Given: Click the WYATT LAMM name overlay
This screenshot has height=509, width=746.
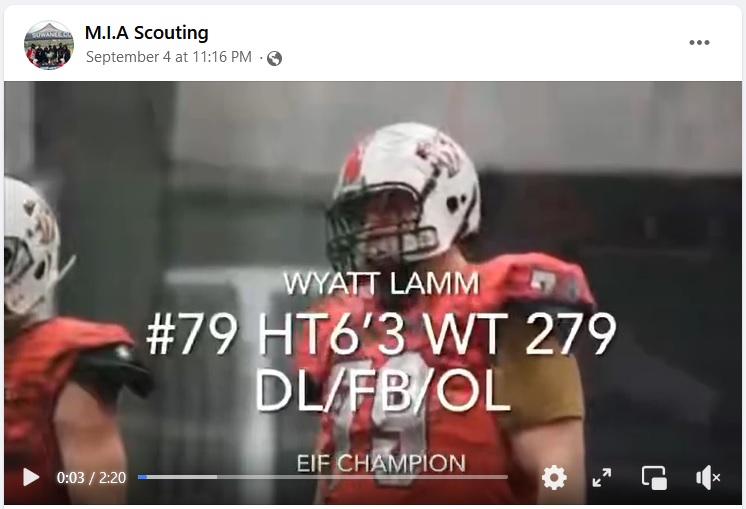Looking at the screenshot, I should [x=381, y=284].
